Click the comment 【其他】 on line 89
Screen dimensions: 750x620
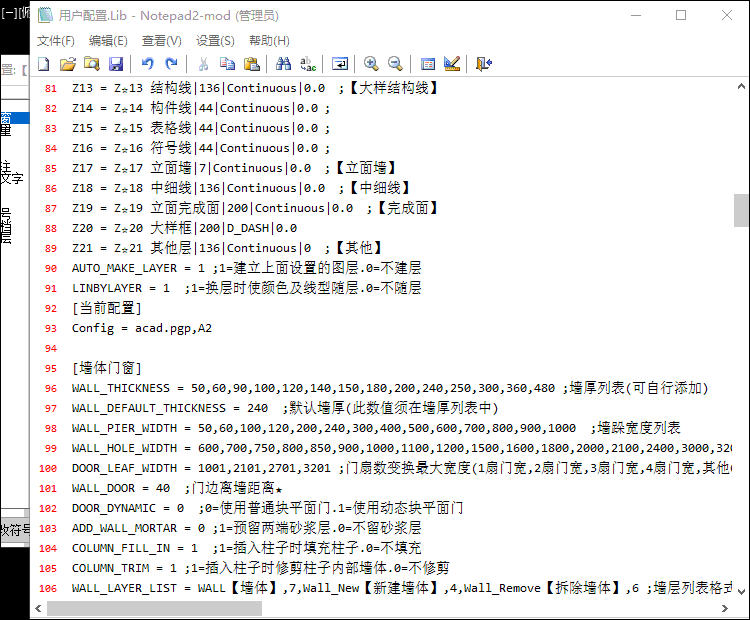359,248
